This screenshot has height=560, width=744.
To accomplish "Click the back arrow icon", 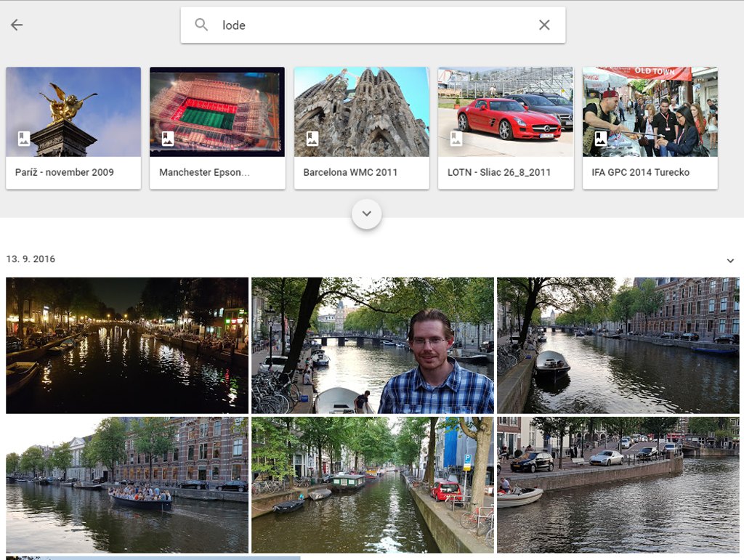I will point(17,25).
